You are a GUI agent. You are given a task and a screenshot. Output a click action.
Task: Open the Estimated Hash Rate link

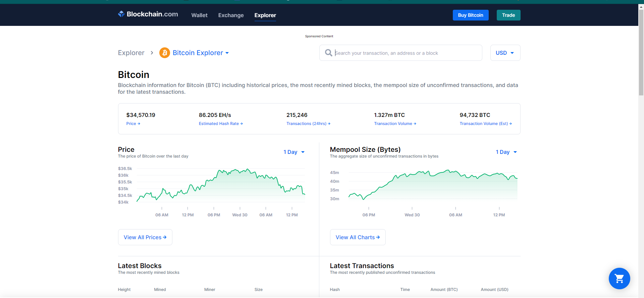coord(221,124)
